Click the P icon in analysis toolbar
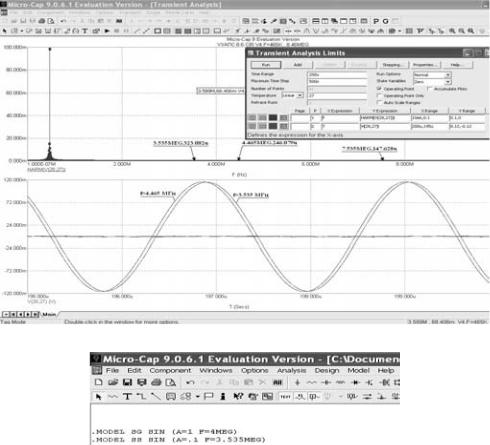Viewport: 490px width, 445px height. pos(376,21)
